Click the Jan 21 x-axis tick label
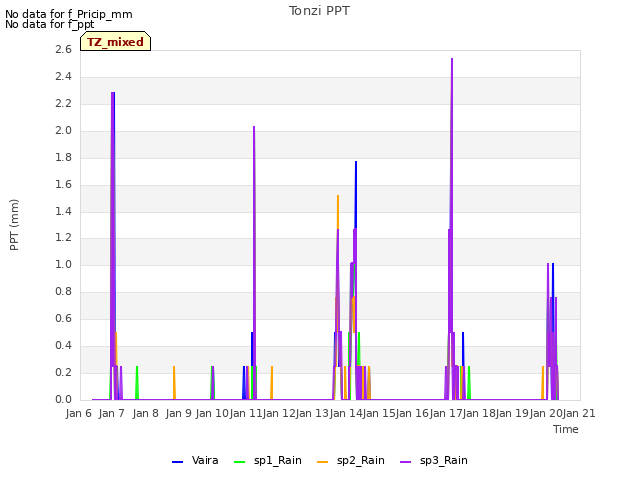Viewport: 640px width, 480px height. pos(579,413)
